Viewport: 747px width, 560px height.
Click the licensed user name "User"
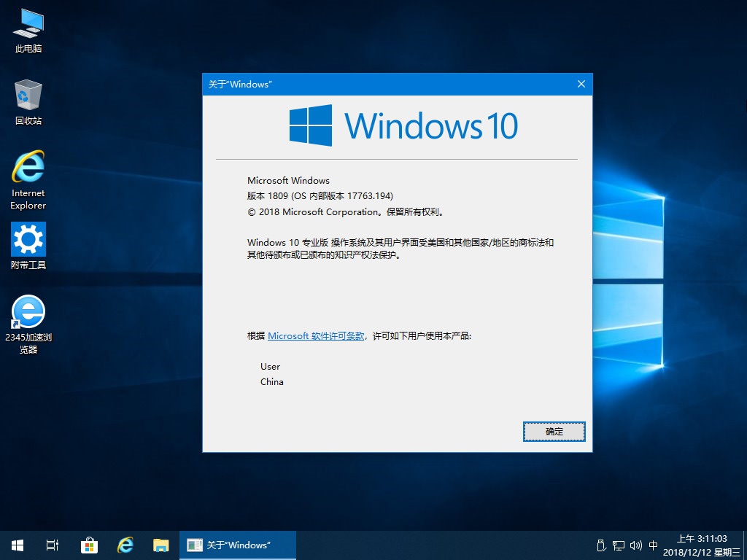tap(270, 366)
